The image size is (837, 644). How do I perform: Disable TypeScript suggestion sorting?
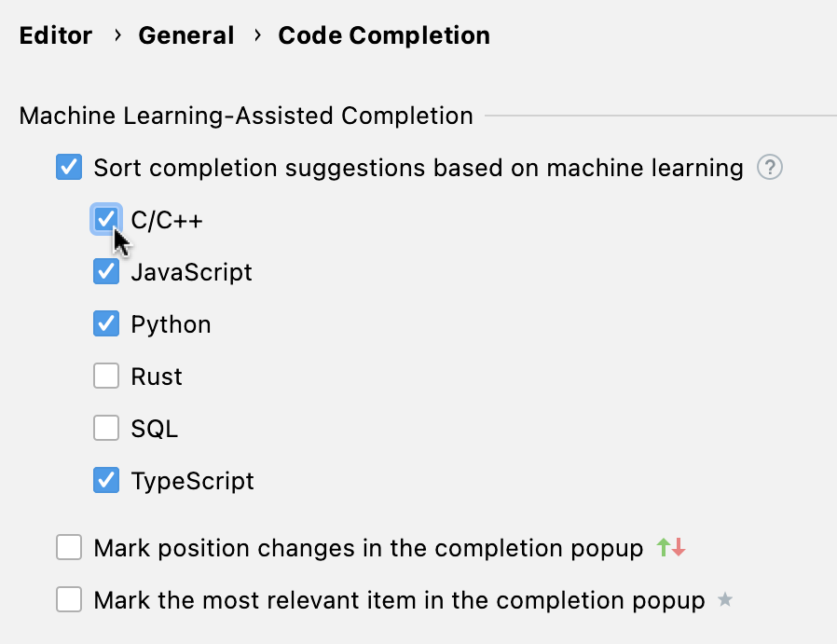105,480
